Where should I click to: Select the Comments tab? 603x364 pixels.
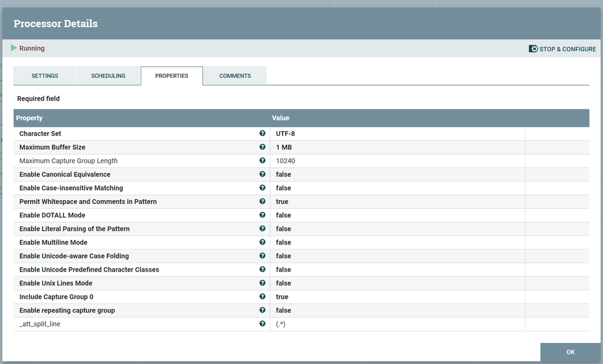(x=235, y=76)
